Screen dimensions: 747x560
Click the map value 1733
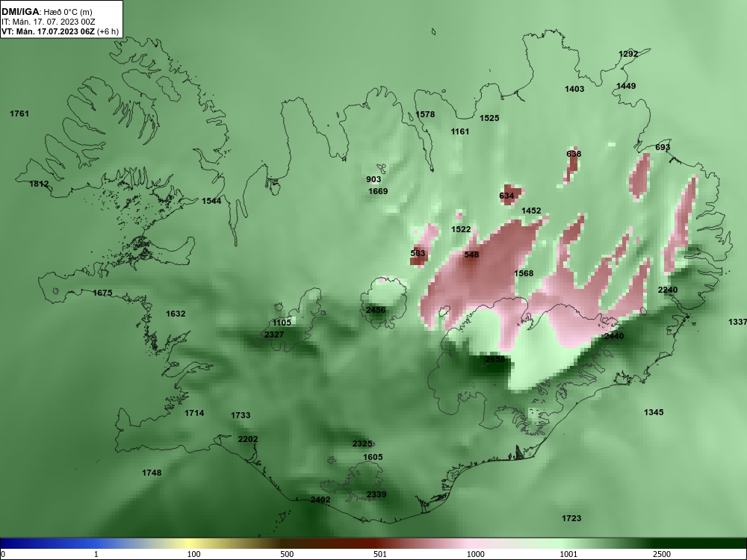(241, 415)
